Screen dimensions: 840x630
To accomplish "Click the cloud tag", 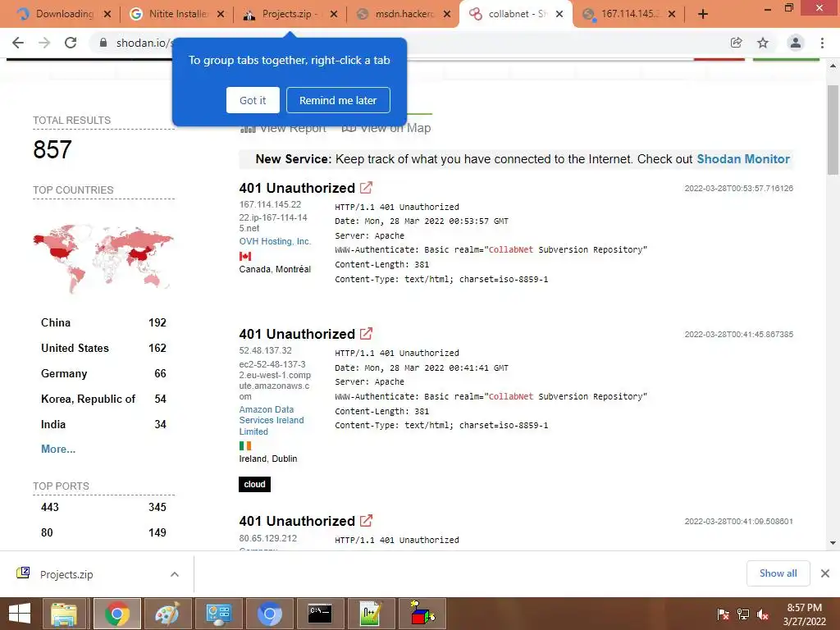I will point(254,484).
